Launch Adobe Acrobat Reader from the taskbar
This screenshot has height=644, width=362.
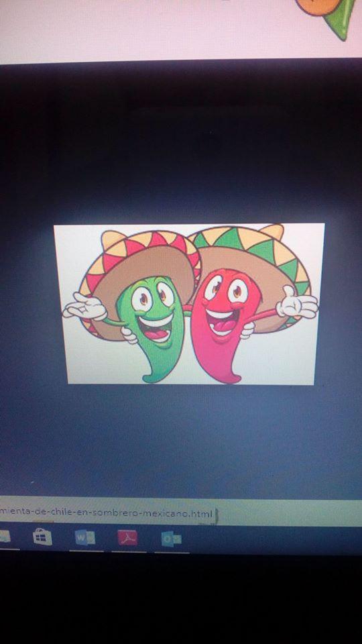coord(127,537)
